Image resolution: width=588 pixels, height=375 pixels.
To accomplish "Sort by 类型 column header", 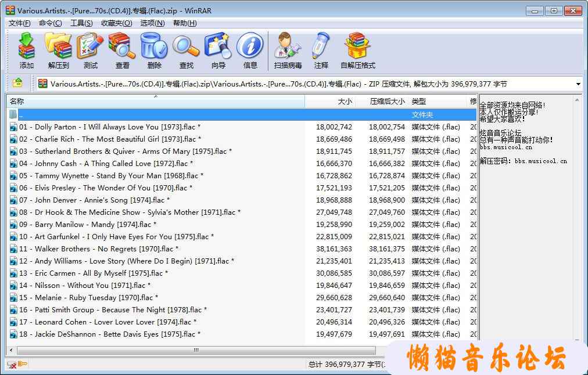I will (x=438, y=101).
